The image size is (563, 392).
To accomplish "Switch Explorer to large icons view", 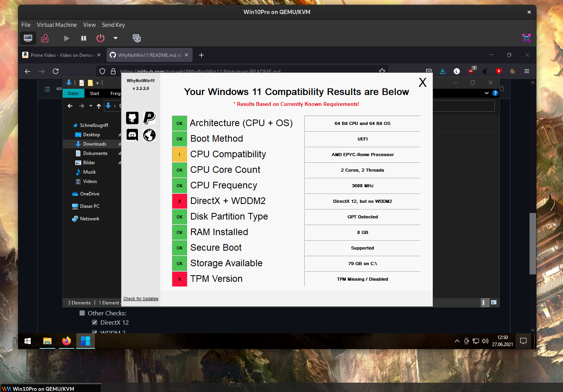I will pos(494,302).
